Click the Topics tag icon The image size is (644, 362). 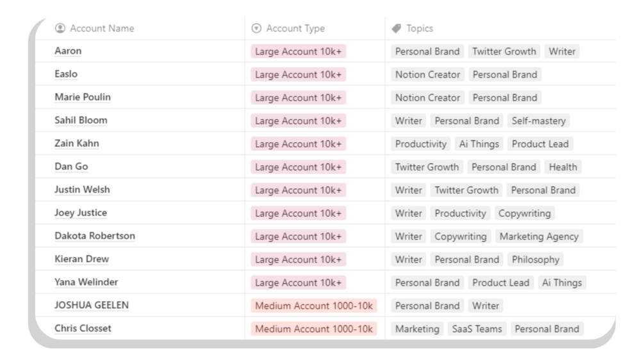pos(397,28)
